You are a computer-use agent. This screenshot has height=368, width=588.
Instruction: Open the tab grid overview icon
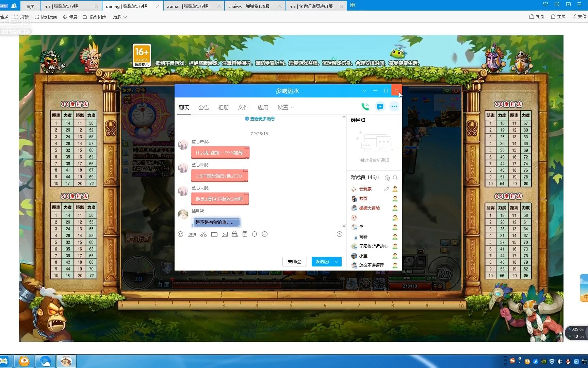(353, 5)
